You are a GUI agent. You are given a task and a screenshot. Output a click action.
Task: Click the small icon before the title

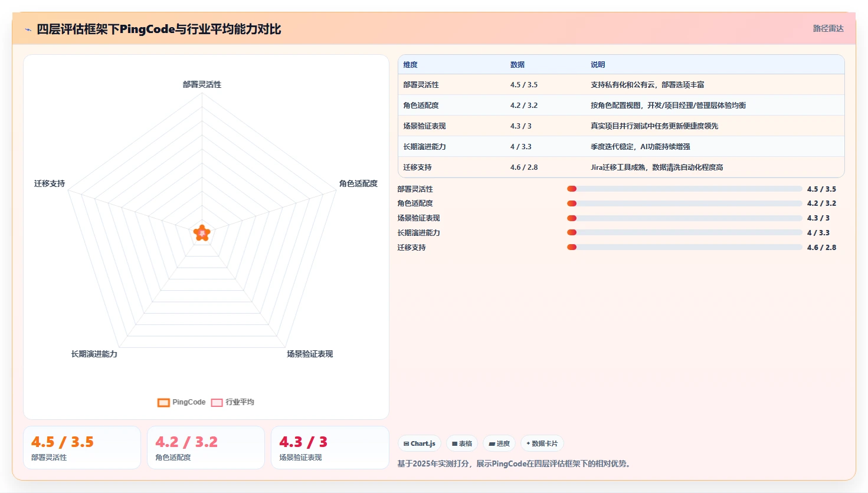tap(28, 29)
